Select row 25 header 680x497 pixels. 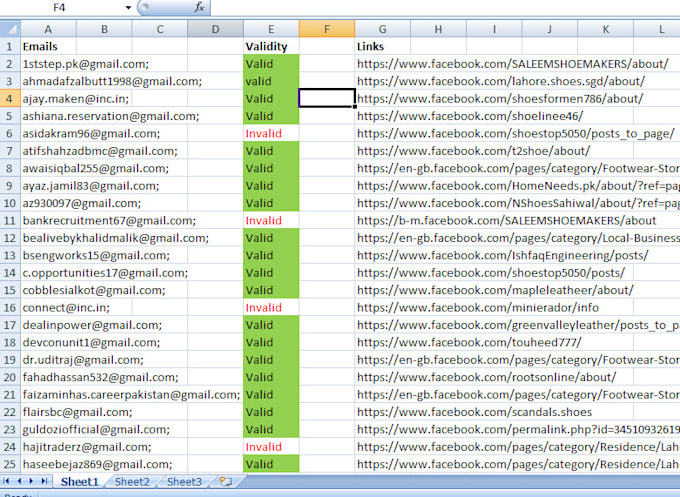[x=10, y=464]
